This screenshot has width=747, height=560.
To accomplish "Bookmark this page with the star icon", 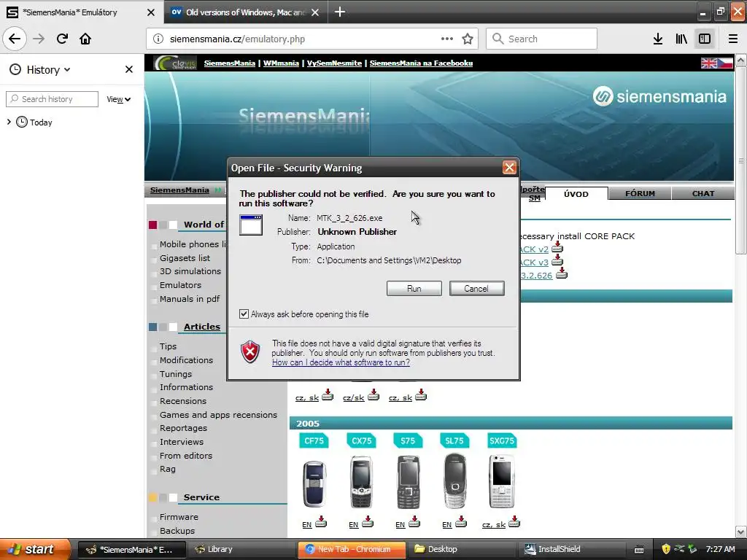I will (x=468, y=39).
